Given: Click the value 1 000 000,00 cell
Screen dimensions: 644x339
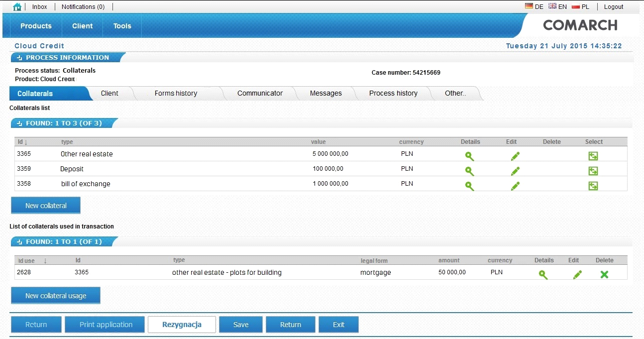Looking at the screenshot, I should [330, 184].
